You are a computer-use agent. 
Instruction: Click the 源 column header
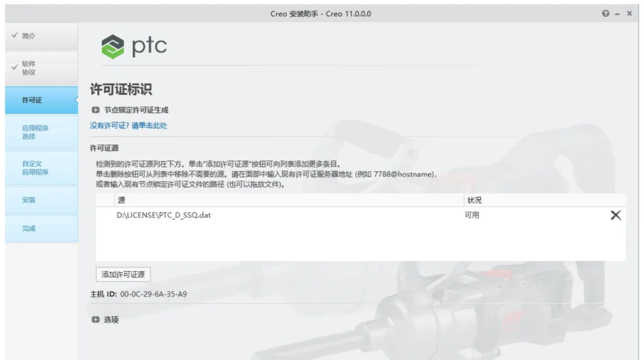[289, 200]
